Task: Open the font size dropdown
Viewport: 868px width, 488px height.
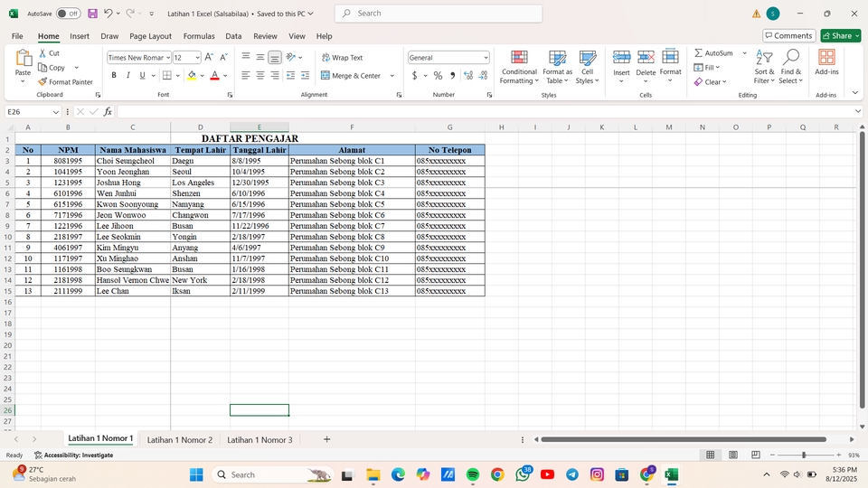Action: click(x=197, y=58)
